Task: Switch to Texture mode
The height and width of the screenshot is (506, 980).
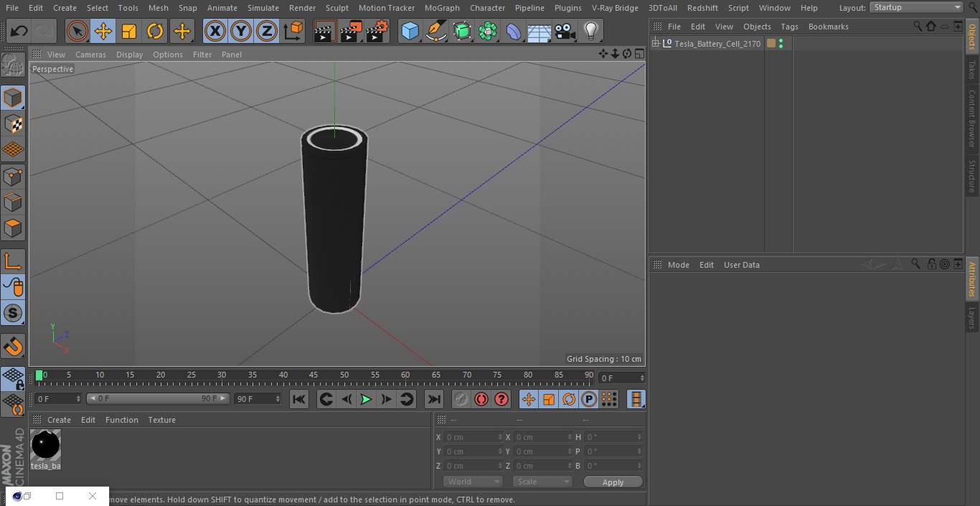Action: click(x=13, y=123)
